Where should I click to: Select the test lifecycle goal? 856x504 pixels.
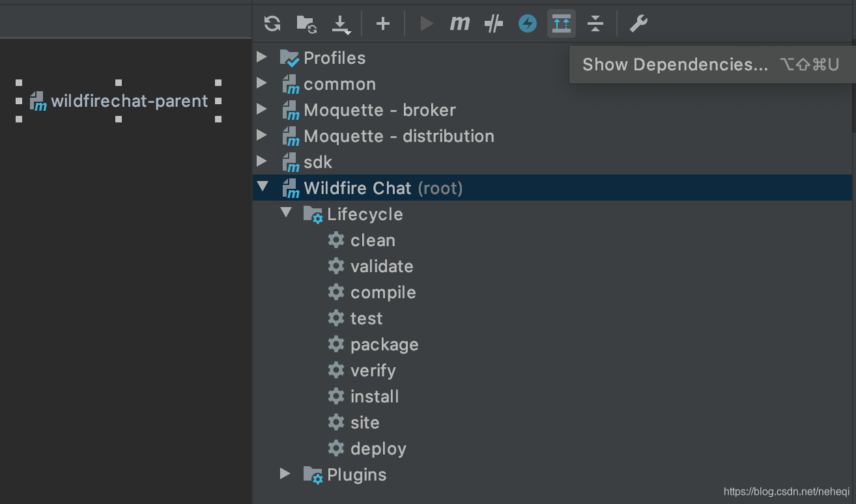[367, 318]
